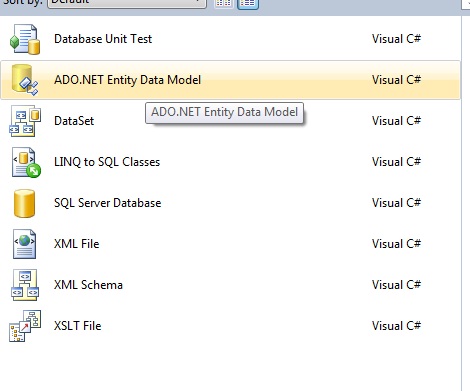Switch to small icons view
The image size is (470, 391).
pyautogui.click(x=223, y=3)
